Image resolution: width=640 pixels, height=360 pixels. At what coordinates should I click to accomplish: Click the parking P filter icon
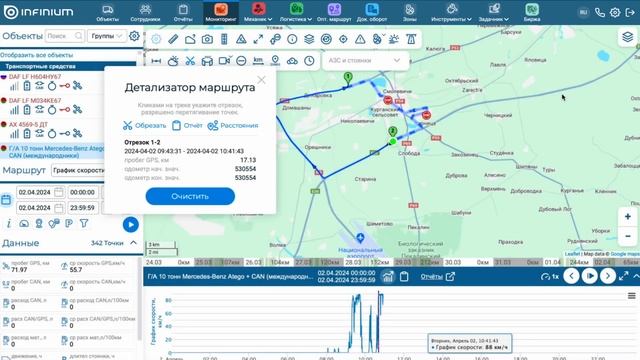tap(69, 223)
